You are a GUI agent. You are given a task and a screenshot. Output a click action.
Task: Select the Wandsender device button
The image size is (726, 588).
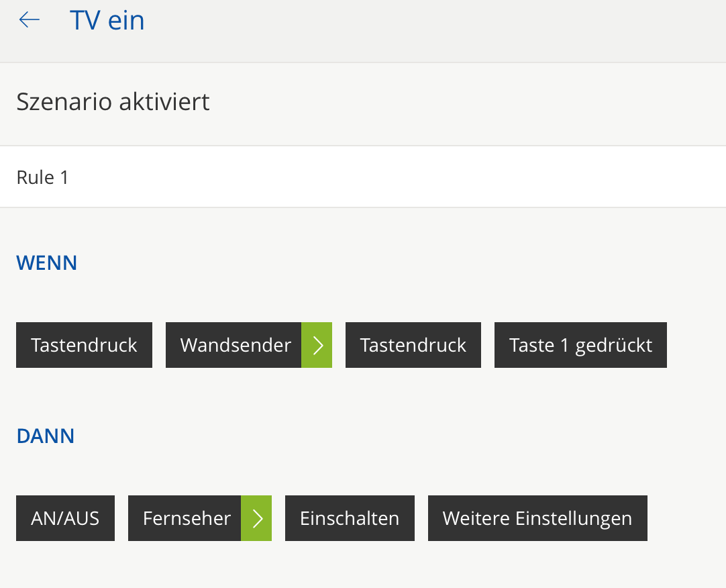235,345
